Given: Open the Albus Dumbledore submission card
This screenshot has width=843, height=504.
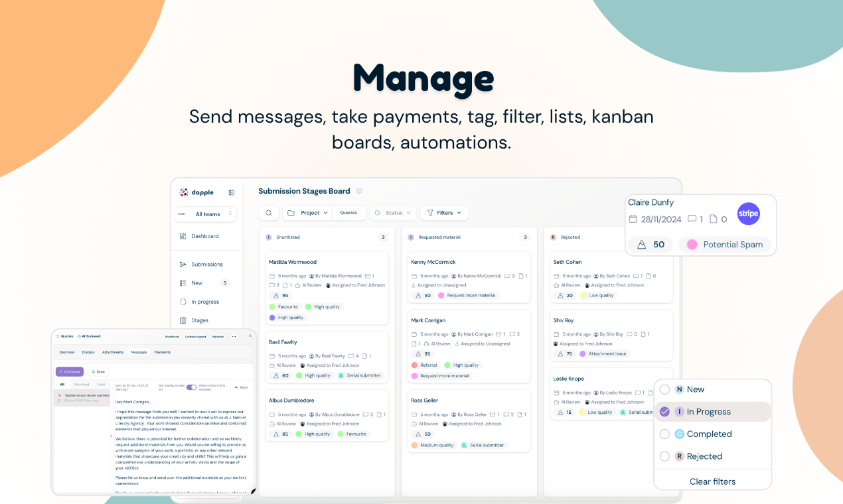Looking at the screenshot, I should [x=327, y=416].
